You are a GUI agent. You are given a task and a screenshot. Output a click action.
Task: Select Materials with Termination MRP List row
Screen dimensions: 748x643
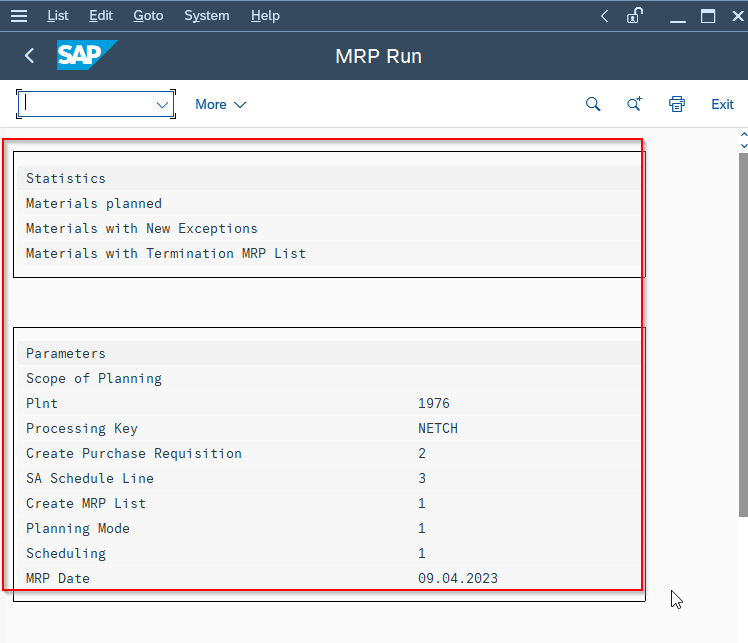[329, 253]
